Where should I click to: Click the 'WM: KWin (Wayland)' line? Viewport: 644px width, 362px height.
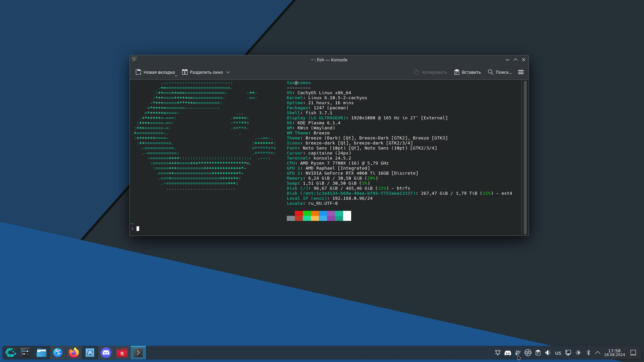pos(311,128)
